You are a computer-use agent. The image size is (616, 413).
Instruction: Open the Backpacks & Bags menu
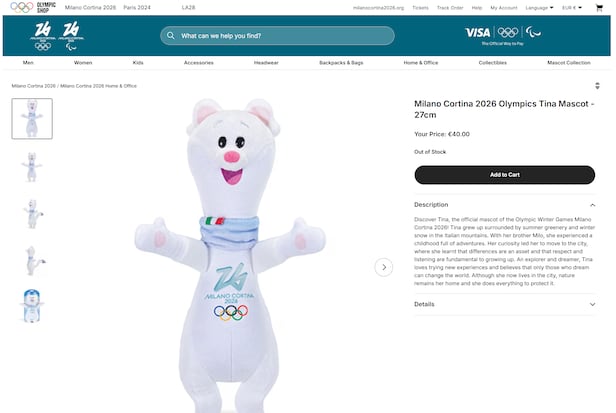click(341, 62)
